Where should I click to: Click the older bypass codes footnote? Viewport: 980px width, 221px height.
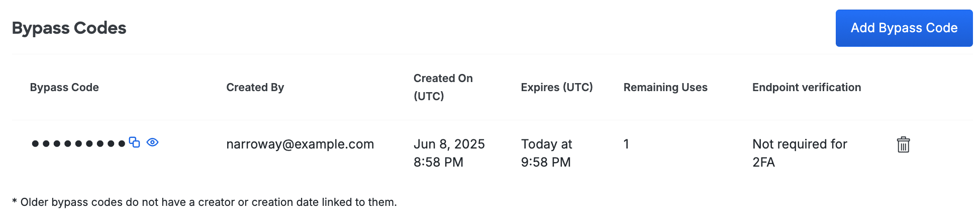click(x=205, y=202)
